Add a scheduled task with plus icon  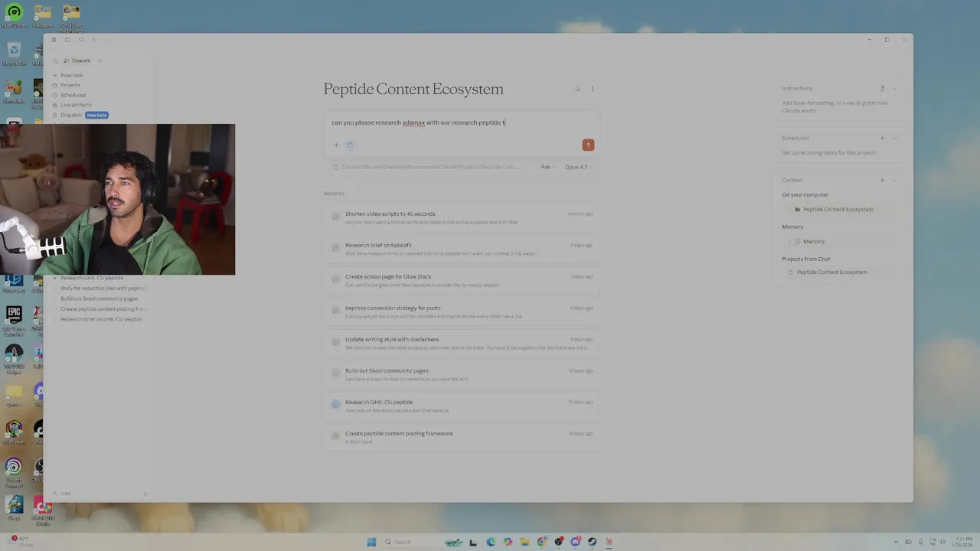click(882, 138)
